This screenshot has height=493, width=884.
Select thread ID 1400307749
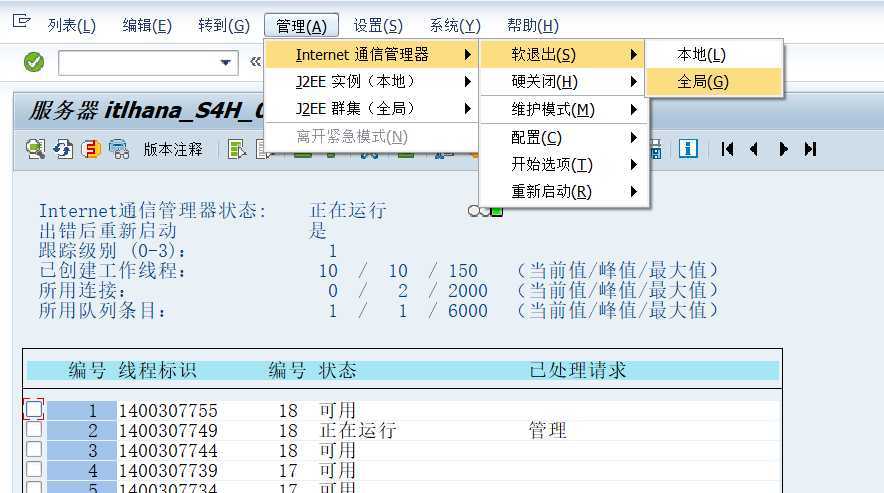click(168, 431)
